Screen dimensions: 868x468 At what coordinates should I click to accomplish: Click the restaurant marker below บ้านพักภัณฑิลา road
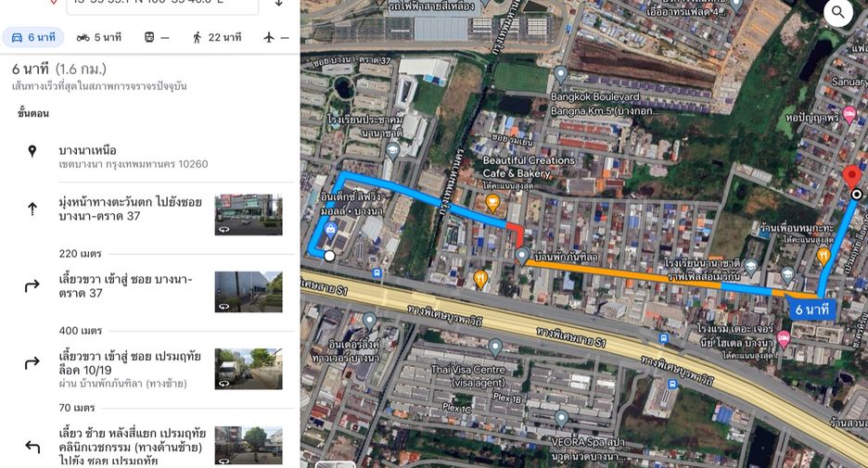480,279
